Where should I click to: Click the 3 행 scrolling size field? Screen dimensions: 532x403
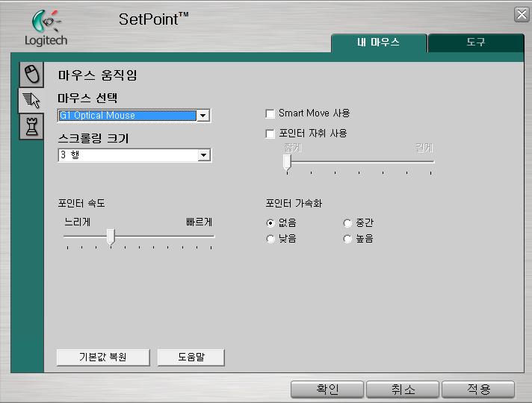coord(134,155)
